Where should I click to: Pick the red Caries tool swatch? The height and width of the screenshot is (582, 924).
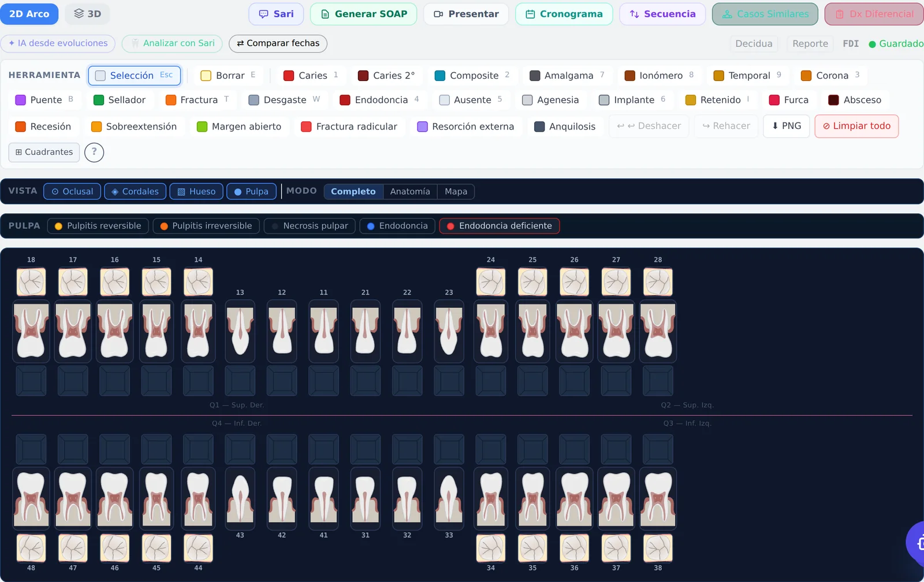(289, 76)
